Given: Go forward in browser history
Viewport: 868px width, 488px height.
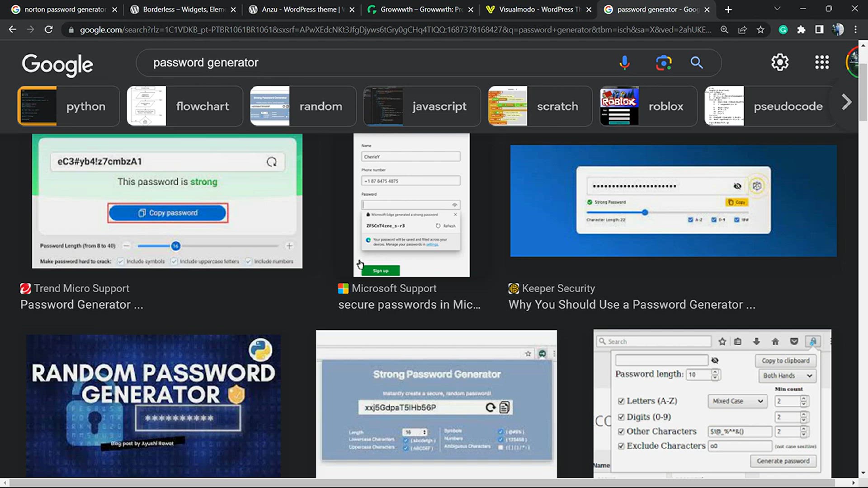Looking at the screenshot, I should (30, 29).
